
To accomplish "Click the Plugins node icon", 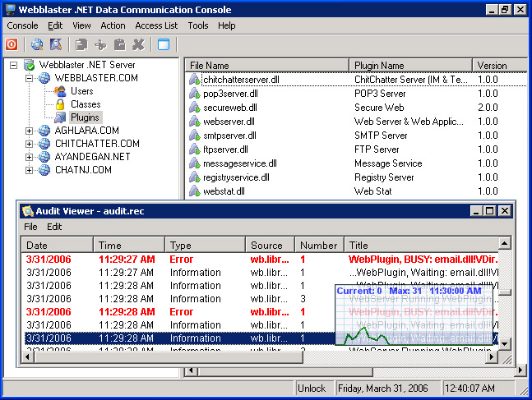I will (x=60, y=117).
